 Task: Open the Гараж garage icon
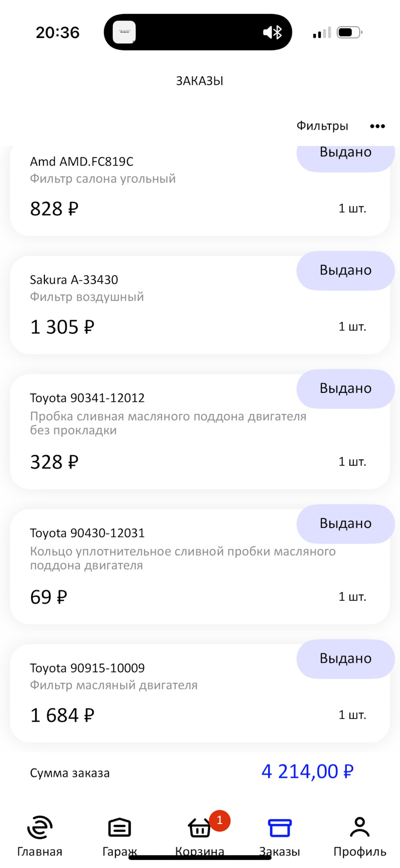pos(119,827)
